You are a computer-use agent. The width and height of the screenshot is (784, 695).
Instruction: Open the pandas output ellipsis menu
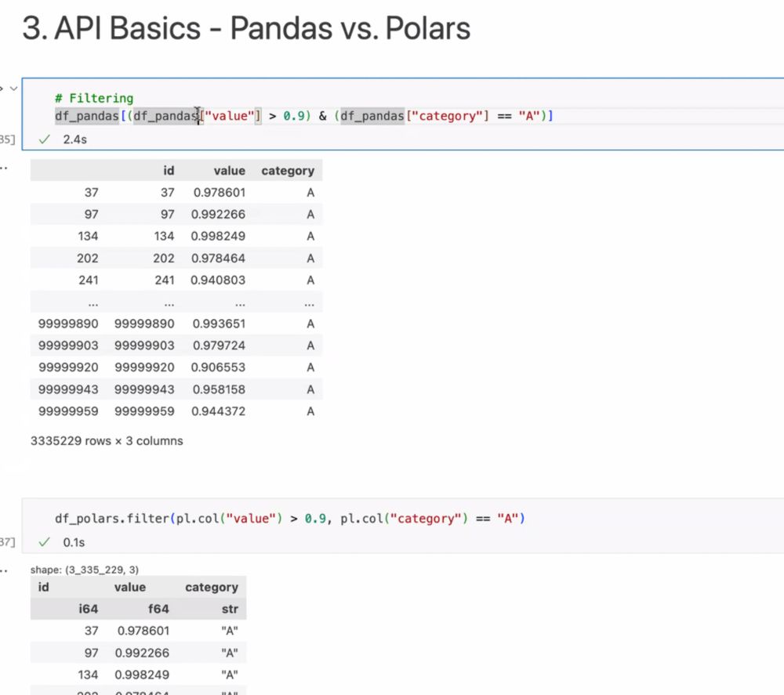[3, 168]
